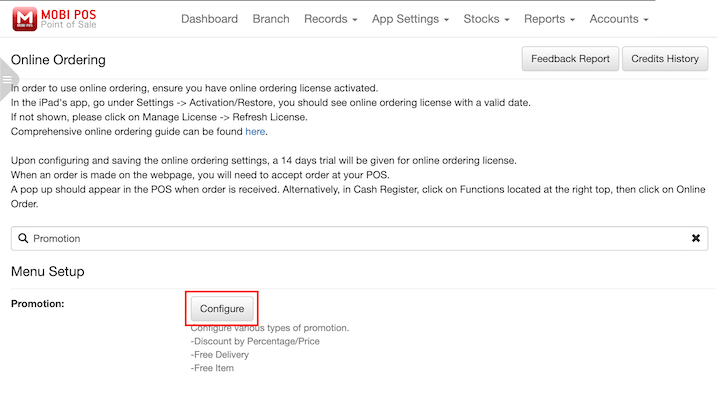Click the Menu Setup section heading

pyautogui.click(x=48, y=271)
